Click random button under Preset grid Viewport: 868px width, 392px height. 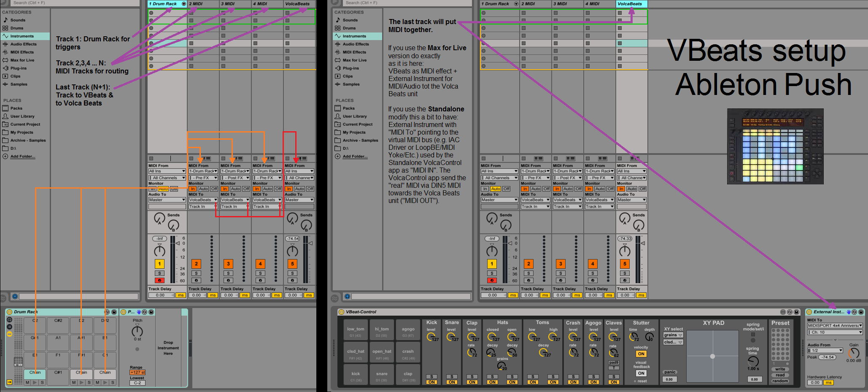[x=780, y=381]
